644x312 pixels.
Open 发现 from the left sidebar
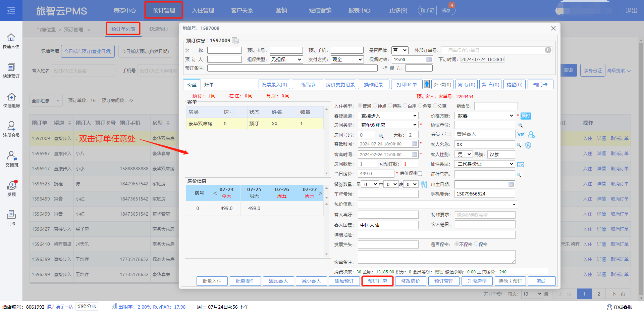(11, 189)
